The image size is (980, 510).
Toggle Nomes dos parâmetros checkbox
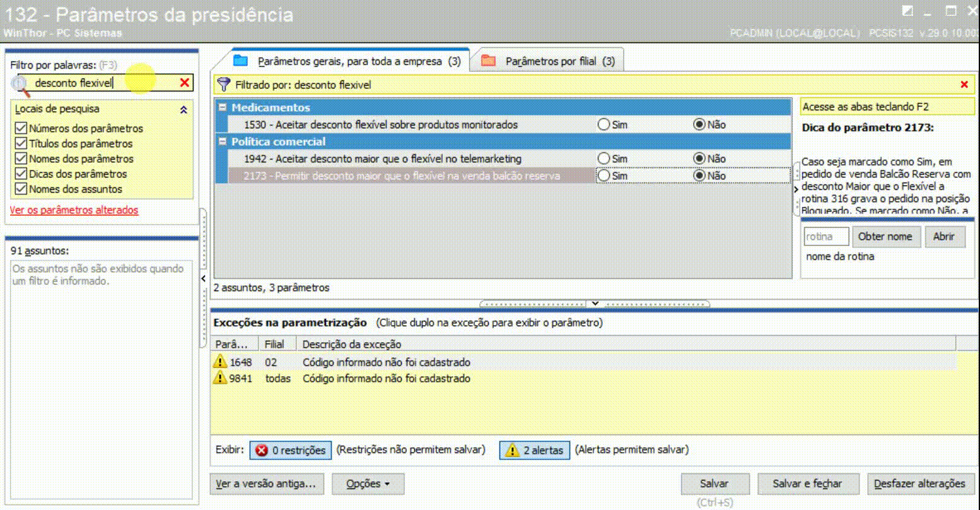click(x=21, y=158)
